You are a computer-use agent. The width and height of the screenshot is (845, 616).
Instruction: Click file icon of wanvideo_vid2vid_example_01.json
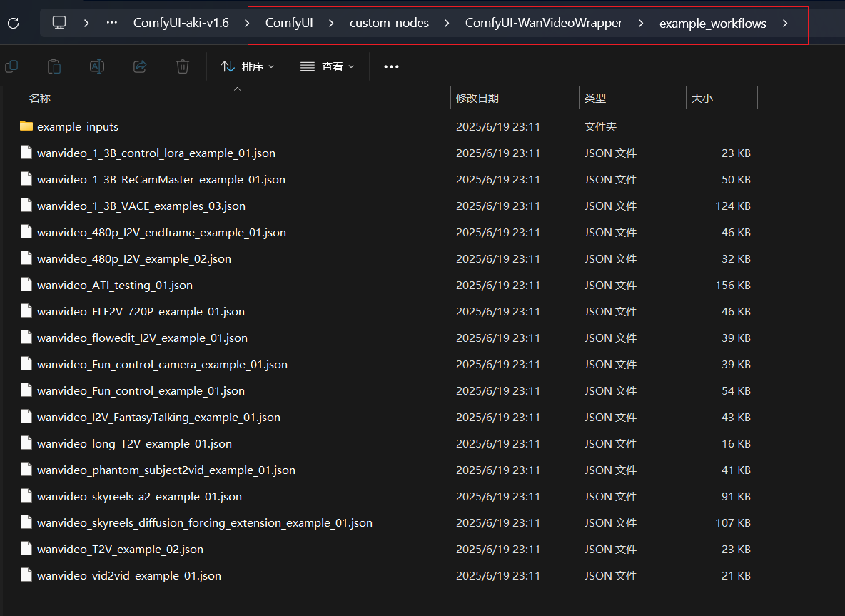pyautogui.click(x=26, y=575)
